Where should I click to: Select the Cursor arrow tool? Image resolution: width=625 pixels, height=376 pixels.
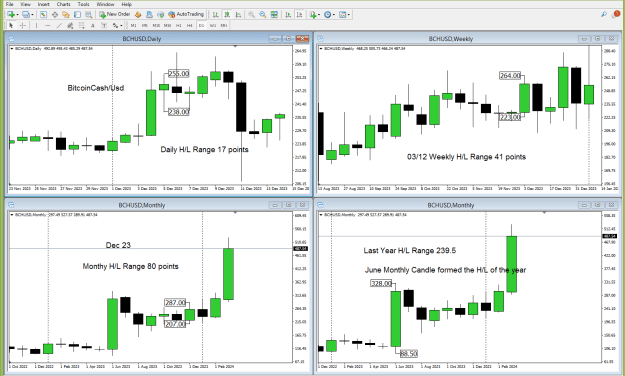point(11,25)
